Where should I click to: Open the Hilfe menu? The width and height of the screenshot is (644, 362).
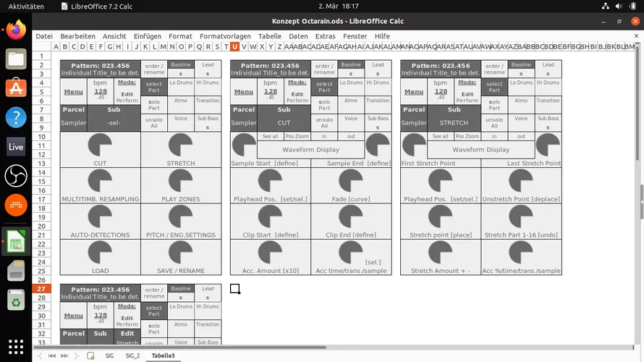382,36
